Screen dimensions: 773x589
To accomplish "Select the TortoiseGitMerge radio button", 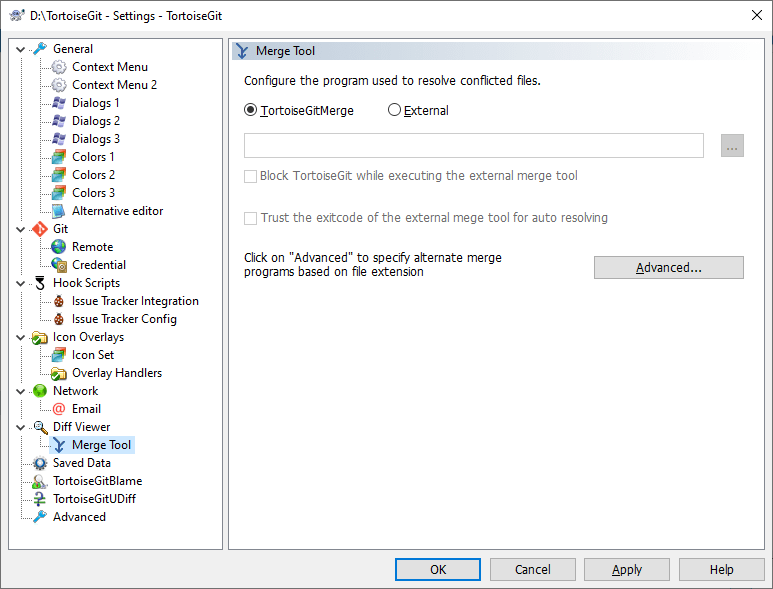I will tap(251, 111).
